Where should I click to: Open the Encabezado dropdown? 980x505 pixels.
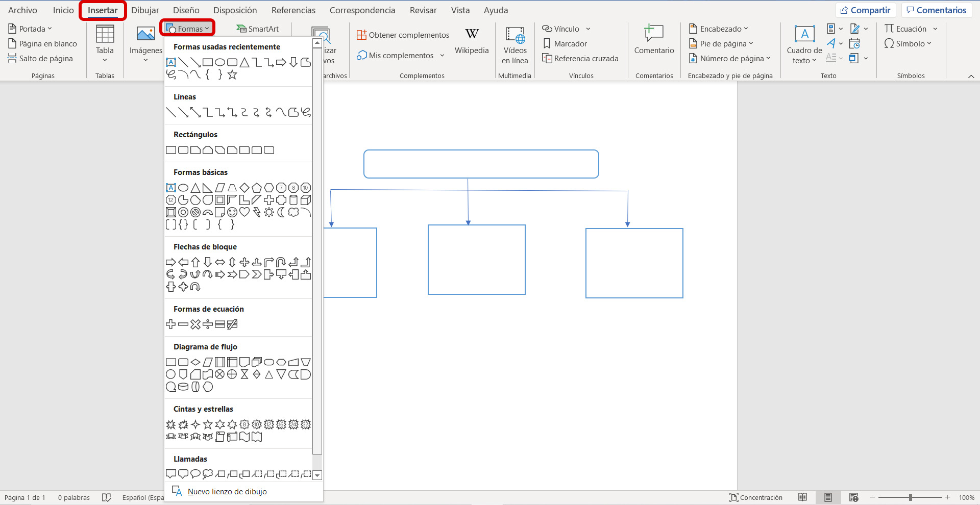tap(718, 29)
